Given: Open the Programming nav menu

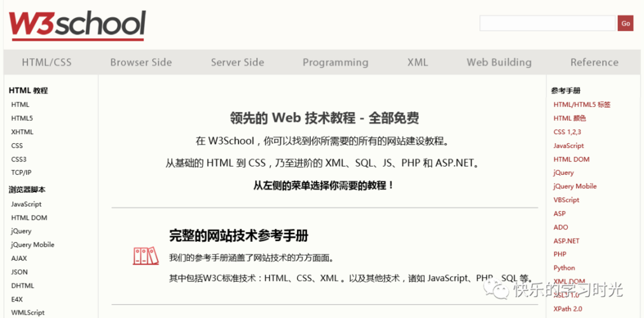Looking at the screenshot, I should click(336, 62).
